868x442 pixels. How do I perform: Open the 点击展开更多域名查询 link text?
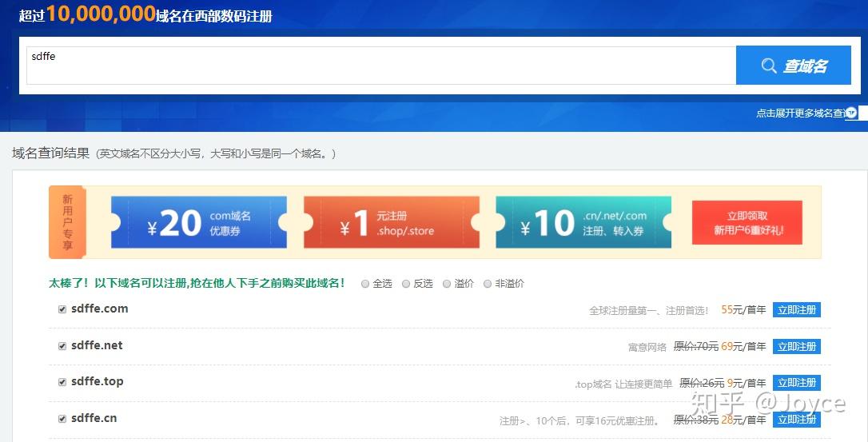point(801,113)
